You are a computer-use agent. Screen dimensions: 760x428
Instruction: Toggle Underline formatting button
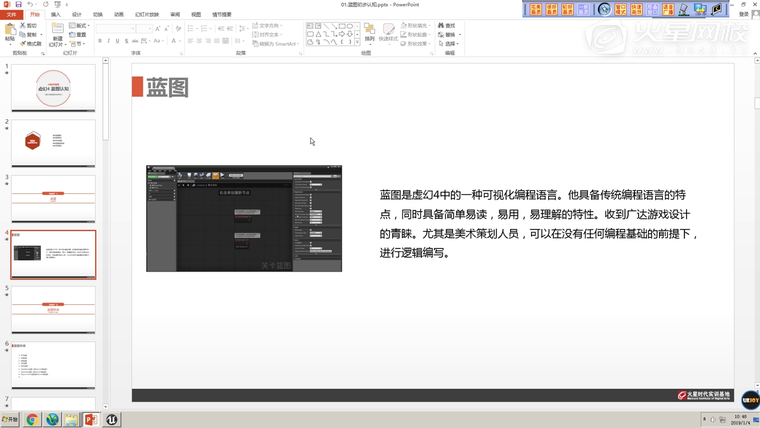click(x=118, y=41)
